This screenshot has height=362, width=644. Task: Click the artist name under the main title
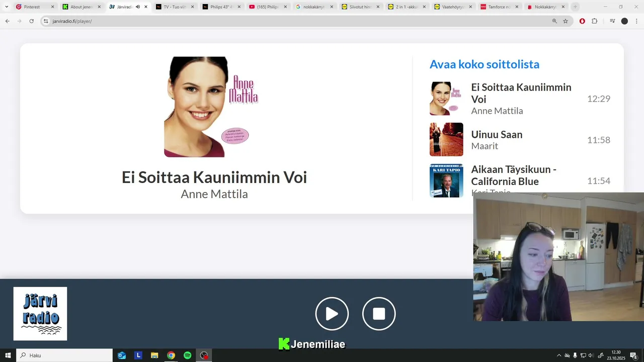point(214,194)
